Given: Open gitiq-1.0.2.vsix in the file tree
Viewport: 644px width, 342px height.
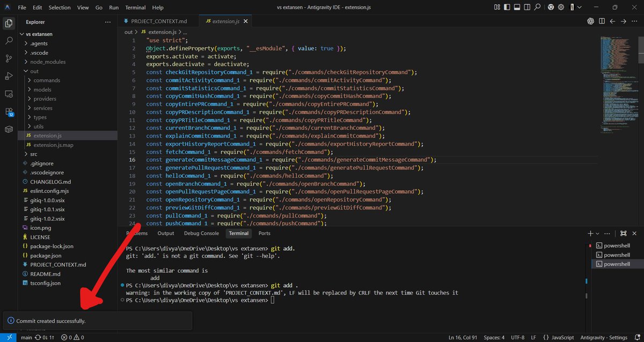Looking at the screenshot, I should (x=47, y=219).
